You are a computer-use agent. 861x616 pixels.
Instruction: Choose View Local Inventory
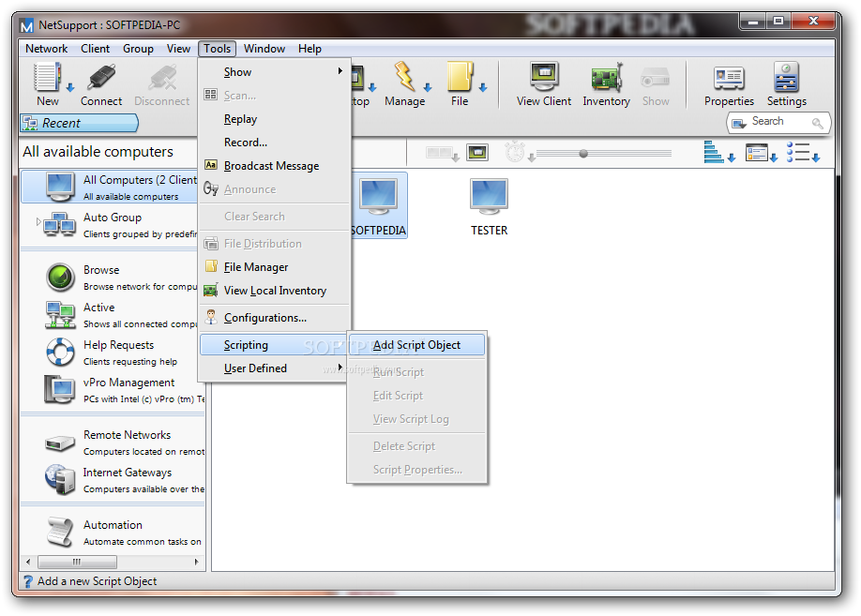pos(275,291)
